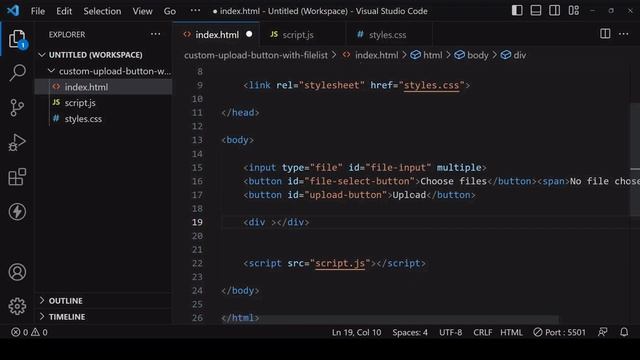The height and width of the screenshot is (360, 640).
Task: Open the Explorer view in activity bar
Action: point(17,39)
